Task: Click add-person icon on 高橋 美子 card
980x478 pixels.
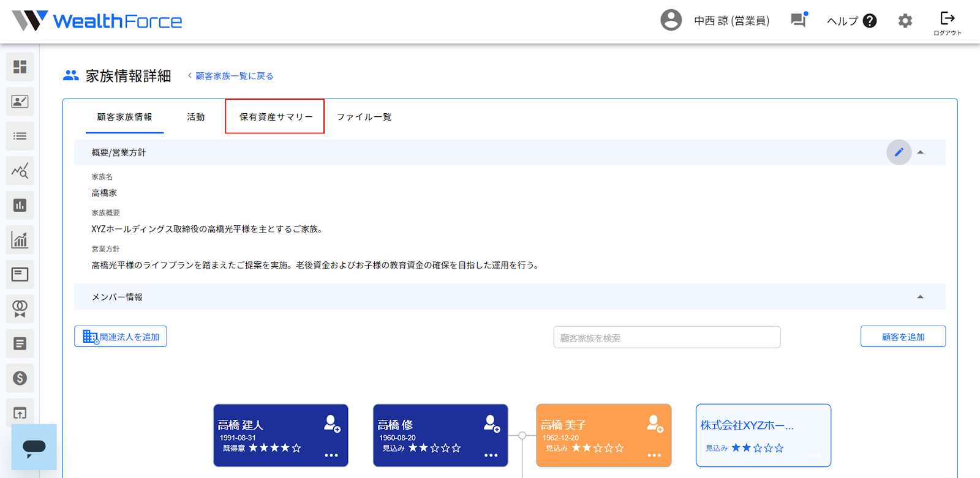Action: coord(655,424)
